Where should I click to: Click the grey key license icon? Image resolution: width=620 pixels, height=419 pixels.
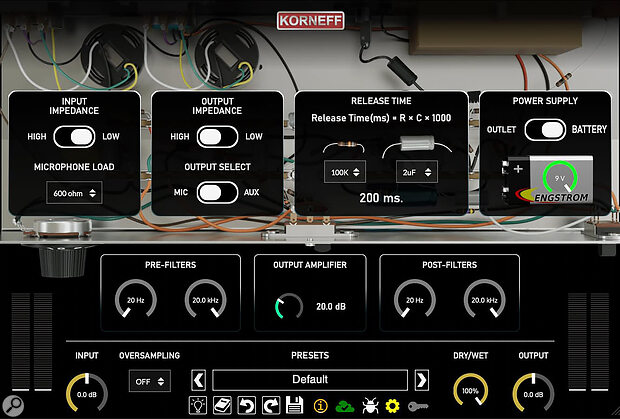418,406
